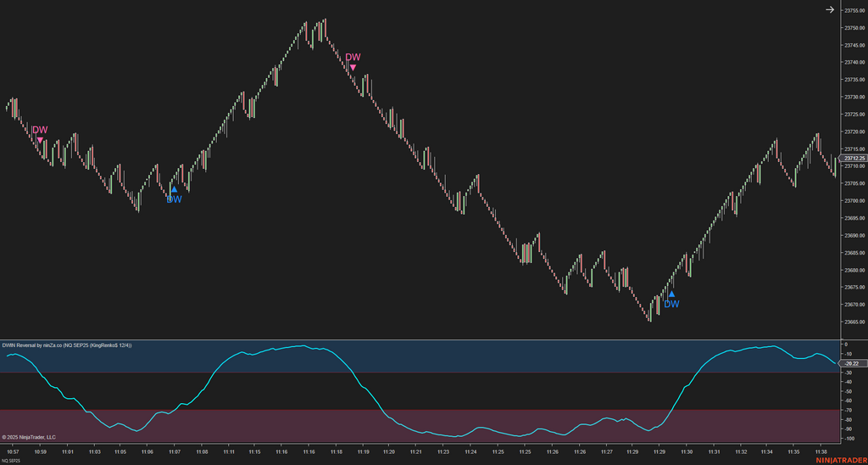Click the -70 indicator scale label

847,410
